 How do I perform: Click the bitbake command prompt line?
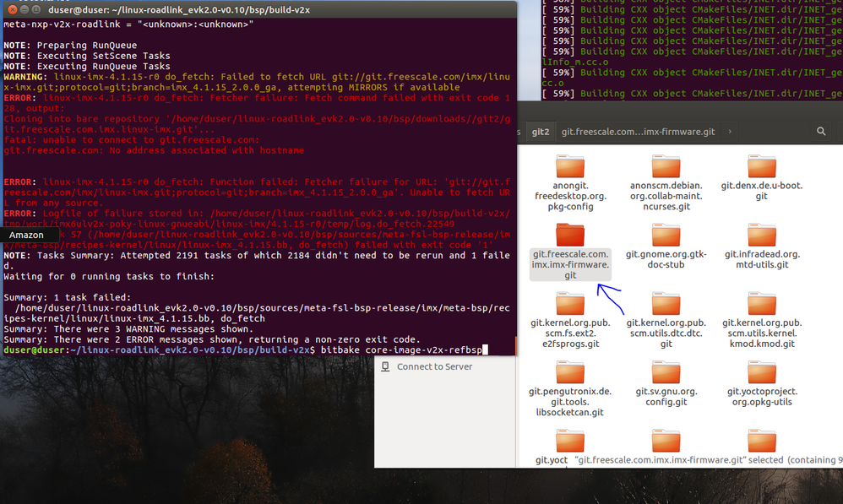[x=245, y=350]
